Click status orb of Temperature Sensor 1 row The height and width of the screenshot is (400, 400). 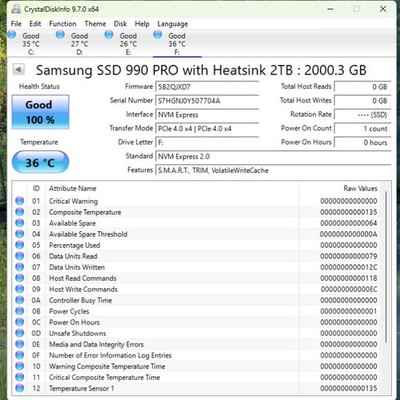click(x=20, y=388)
